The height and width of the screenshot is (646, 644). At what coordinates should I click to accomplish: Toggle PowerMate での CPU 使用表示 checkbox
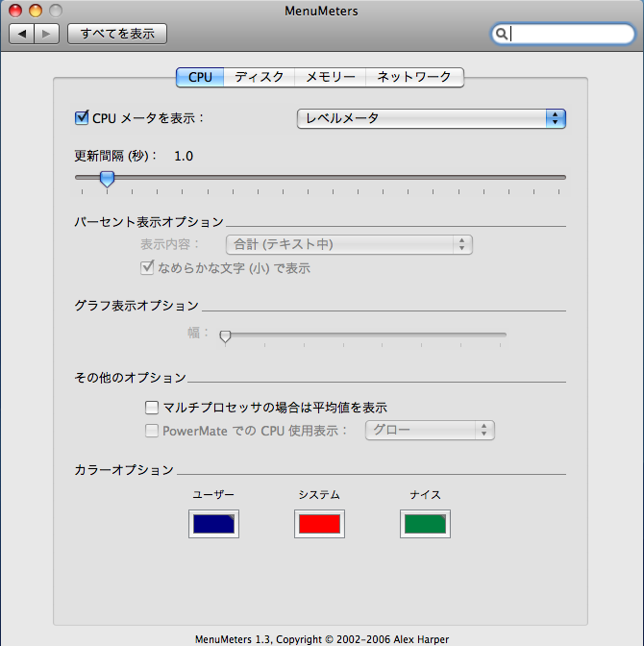[152, 431]
